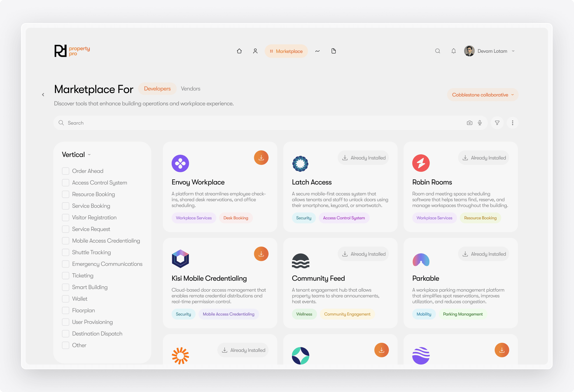The width and height of the screenshot is (574, 392).
Task: Open the documents nav icon
Action: click(333, 51)
